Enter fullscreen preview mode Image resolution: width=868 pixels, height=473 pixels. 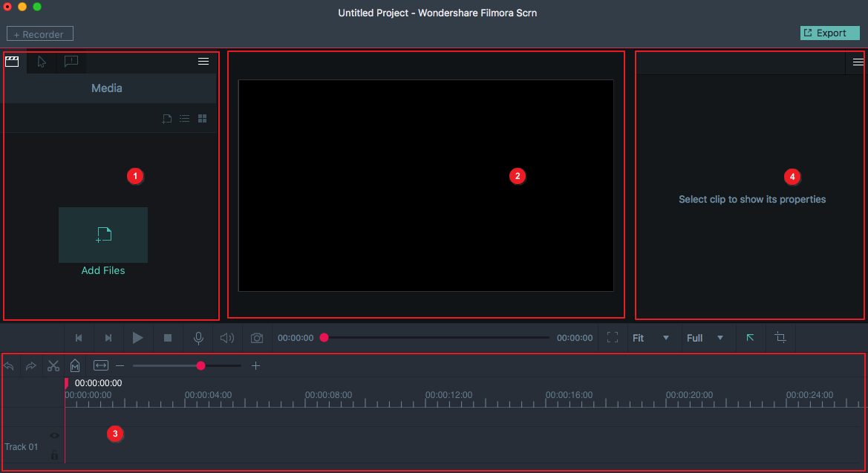613,337
